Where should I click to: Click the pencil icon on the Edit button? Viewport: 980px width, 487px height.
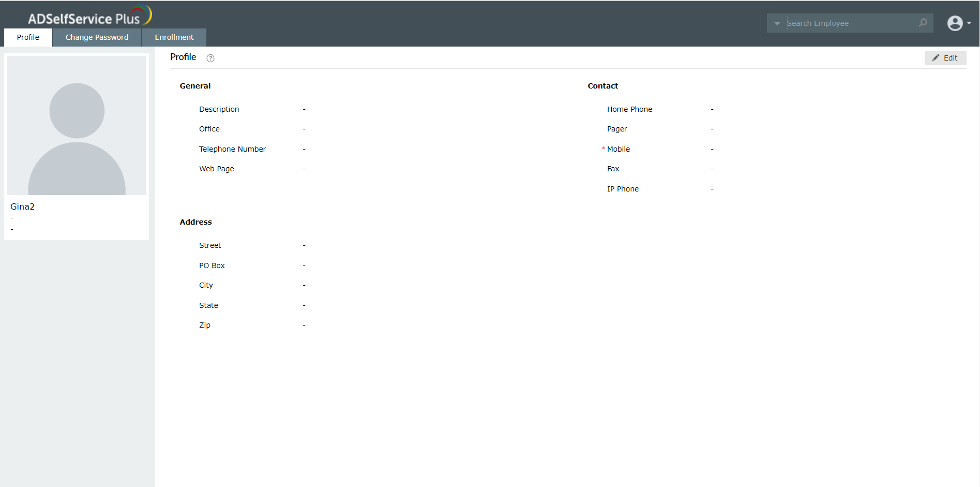(x=937, y=57)
